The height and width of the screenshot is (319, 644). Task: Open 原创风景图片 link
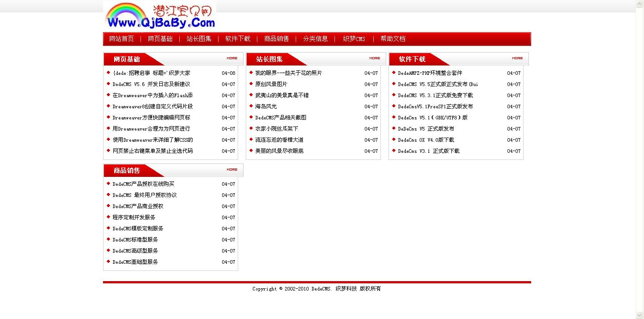271,84
